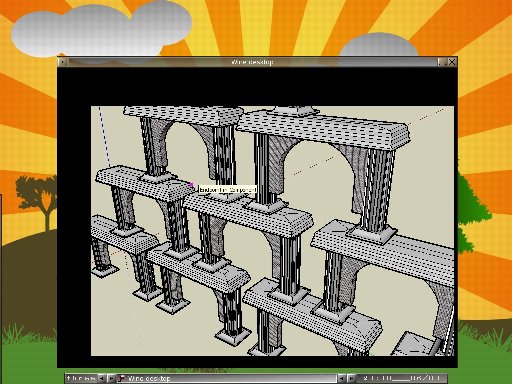Switch to previous workspace using toolbar left arrow

click(x=102, y=378)
